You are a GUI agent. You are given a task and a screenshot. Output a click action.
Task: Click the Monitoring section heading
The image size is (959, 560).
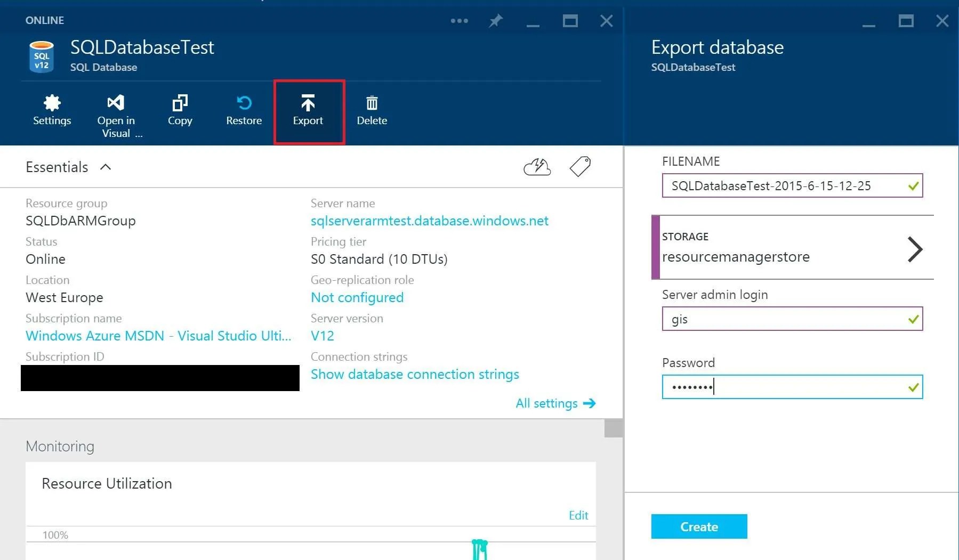[x=60, y=446]
